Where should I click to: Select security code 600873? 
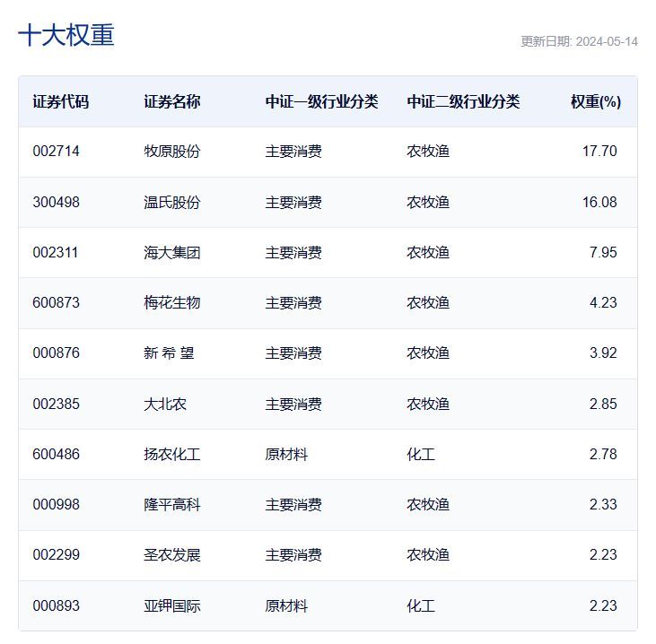[56, 302]
